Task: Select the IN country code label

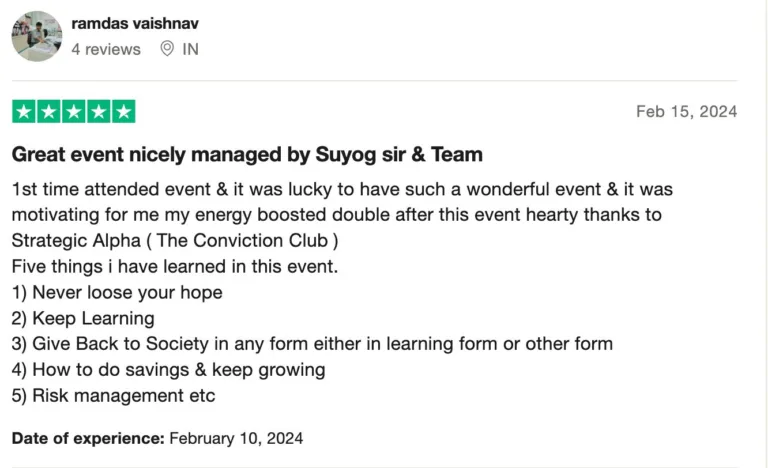Action: (191, 49)
